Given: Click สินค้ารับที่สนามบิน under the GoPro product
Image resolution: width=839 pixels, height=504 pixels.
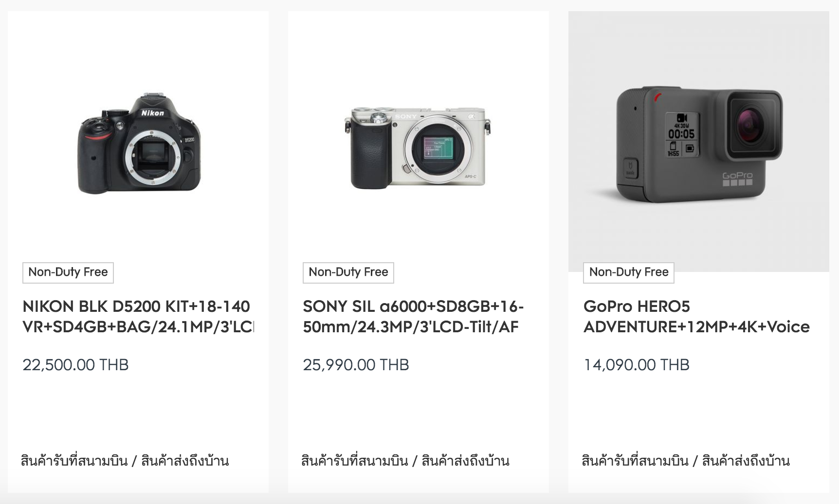Looking at the screenshot, I should click(635, 460).
